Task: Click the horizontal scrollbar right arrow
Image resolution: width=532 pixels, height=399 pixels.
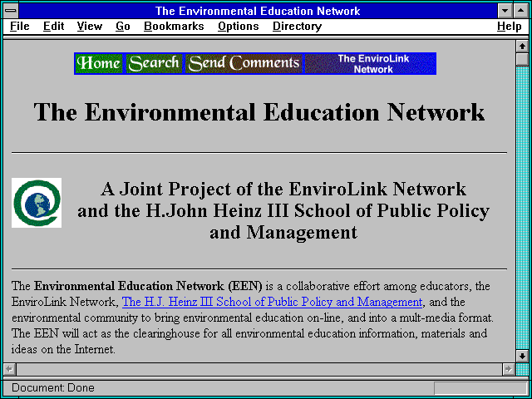Action: tap(508, 369)
